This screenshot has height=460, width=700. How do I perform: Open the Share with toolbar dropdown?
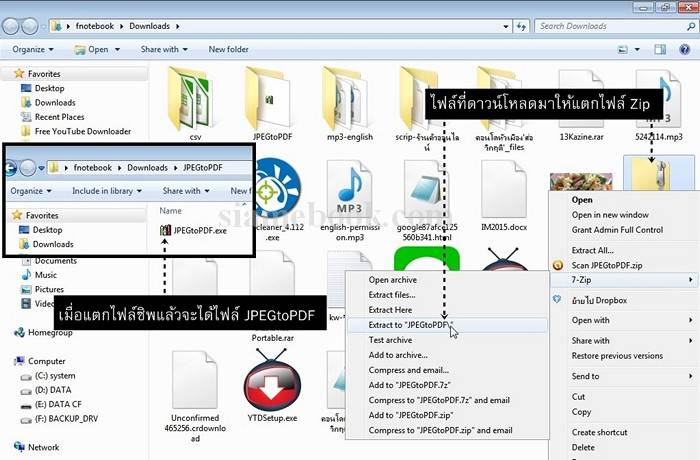pyautogui.click(x=164, y=50)
